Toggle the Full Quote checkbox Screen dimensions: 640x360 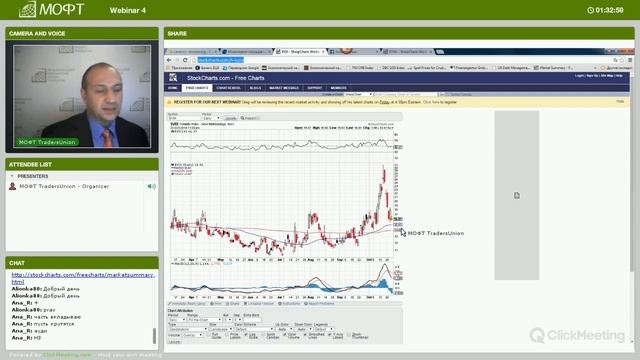(x=209, y=335)
